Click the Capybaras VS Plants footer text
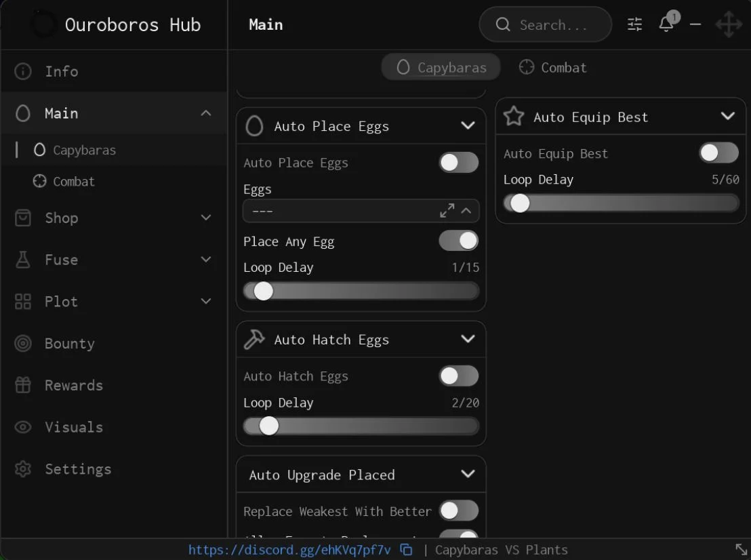Image resolution: width=751 pixels, height=560 pixels. point(501,549)
